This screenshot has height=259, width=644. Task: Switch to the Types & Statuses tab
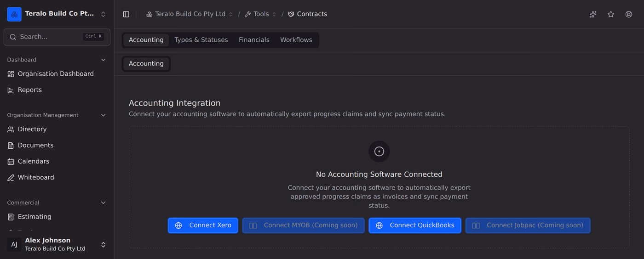click(x=201, y=40)
